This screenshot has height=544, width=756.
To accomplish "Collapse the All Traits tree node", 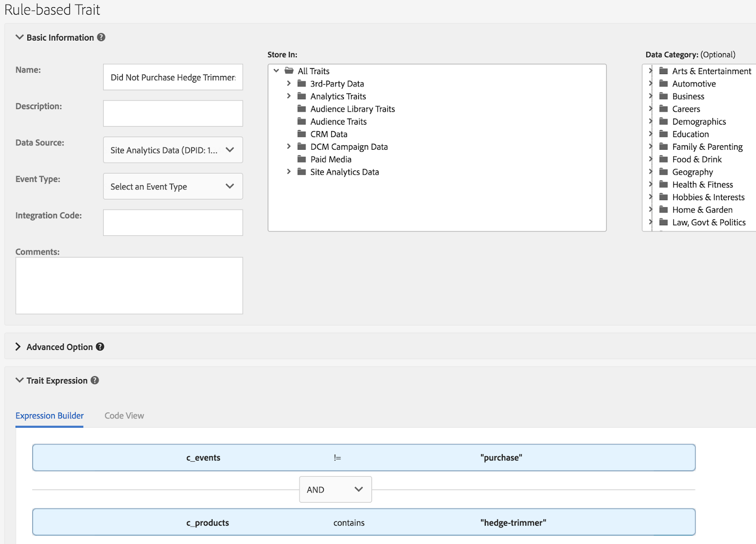I will (276, 71).
